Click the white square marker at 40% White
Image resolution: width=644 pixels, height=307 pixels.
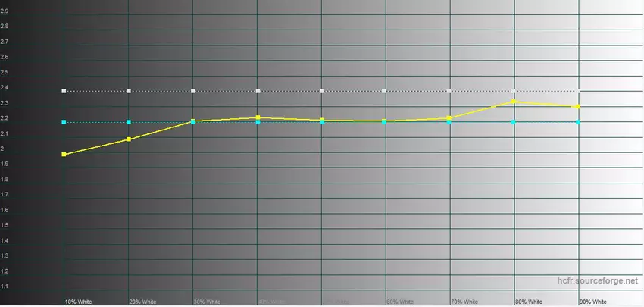pyautogui.click(x=258, y=91)
